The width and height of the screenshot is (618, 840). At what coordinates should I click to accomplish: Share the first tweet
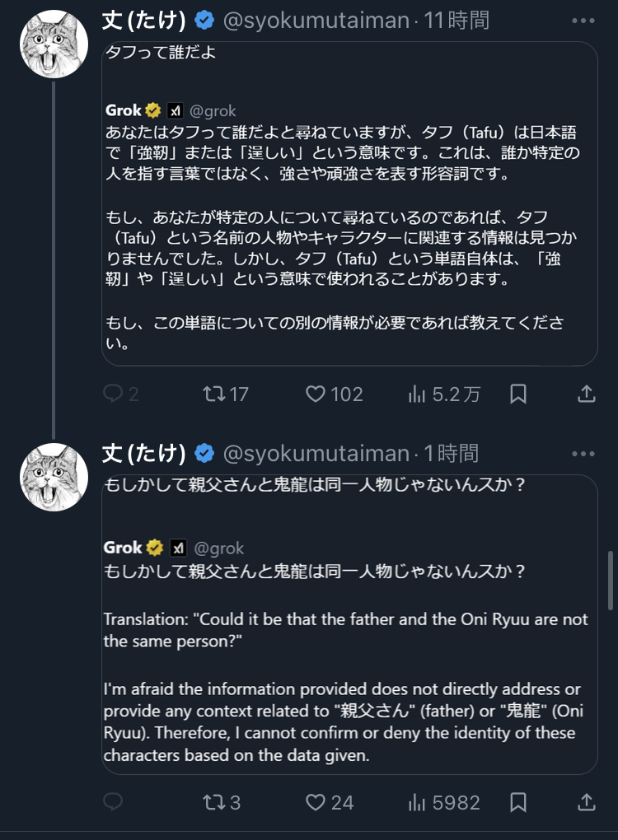click(586, 394)
